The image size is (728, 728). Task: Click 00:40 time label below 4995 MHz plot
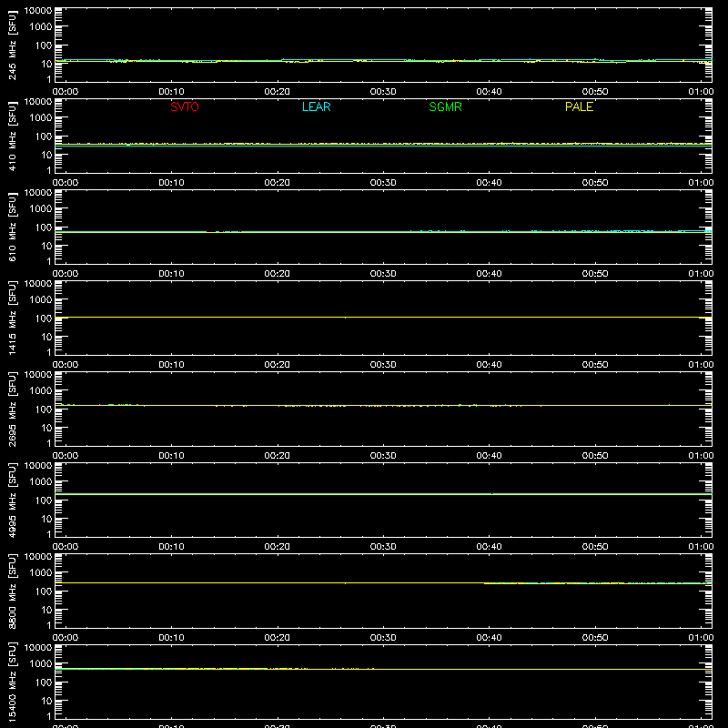click(x=489, y=547)
